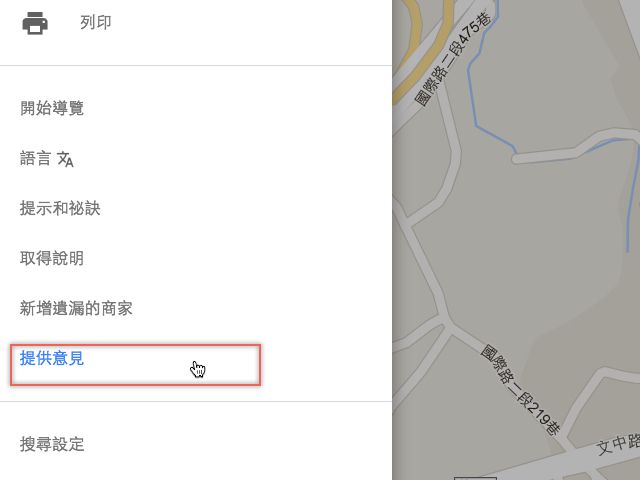This screenshot has width=640, height=480.
Task: Click the 國際路二段475巷 road label on map
Action: coord(454,59)
